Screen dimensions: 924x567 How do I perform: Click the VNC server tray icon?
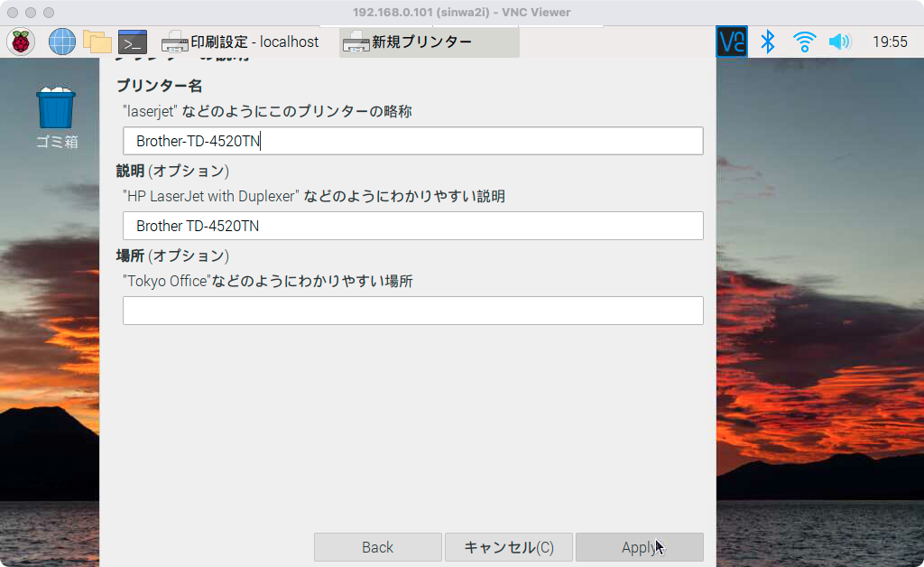[731, 42]
